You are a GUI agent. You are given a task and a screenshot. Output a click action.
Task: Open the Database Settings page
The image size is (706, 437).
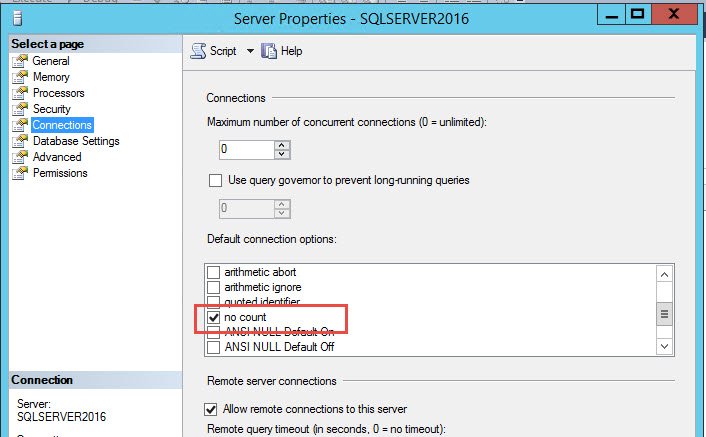(x=76, y=141)
